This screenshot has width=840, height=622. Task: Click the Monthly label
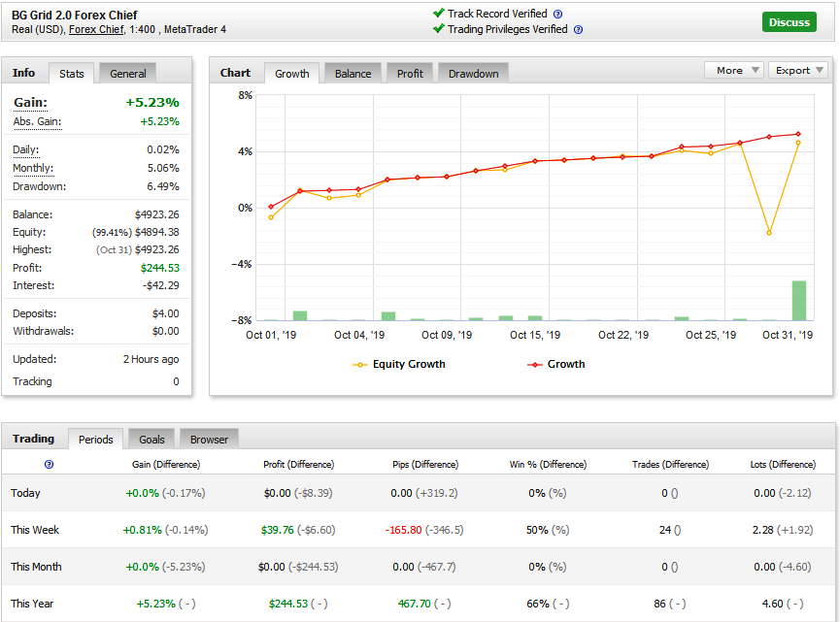click(x=33, y=168)
